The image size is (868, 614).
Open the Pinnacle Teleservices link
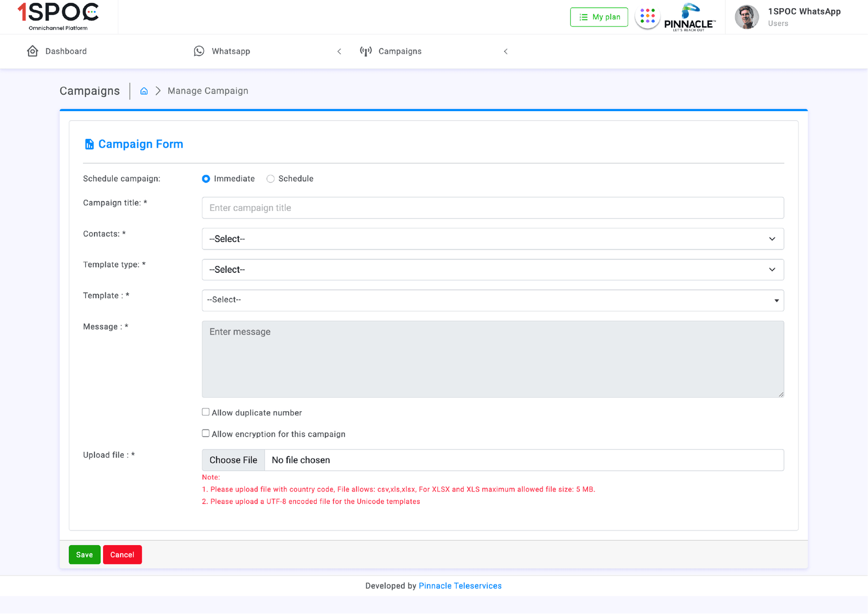coord(460,586)
